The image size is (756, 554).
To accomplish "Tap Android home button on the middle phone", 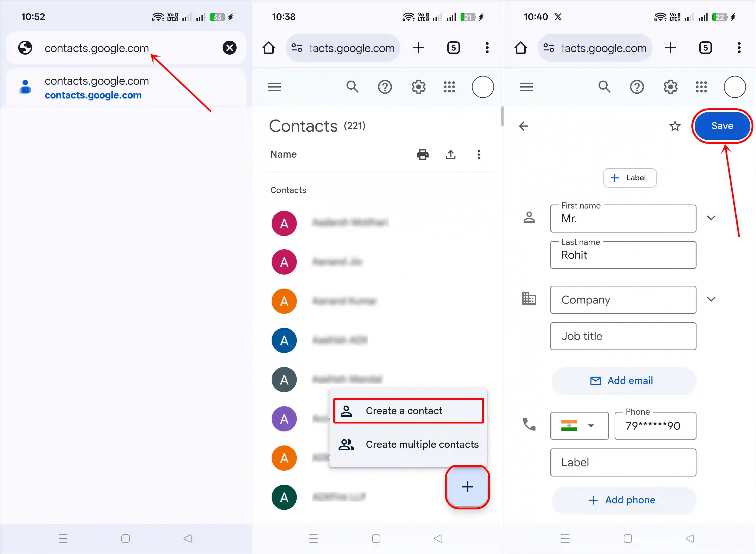I will click(376, 539).
